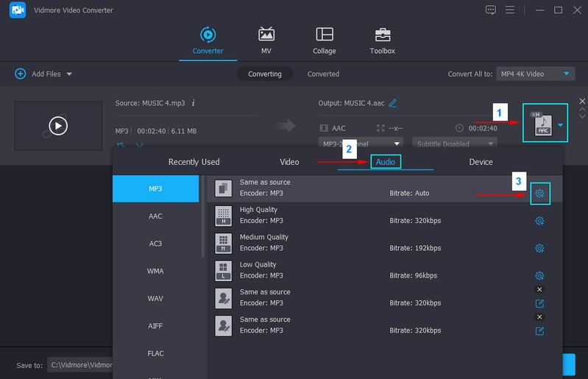Click the feedback chat icon in title bar

(491, 10)
